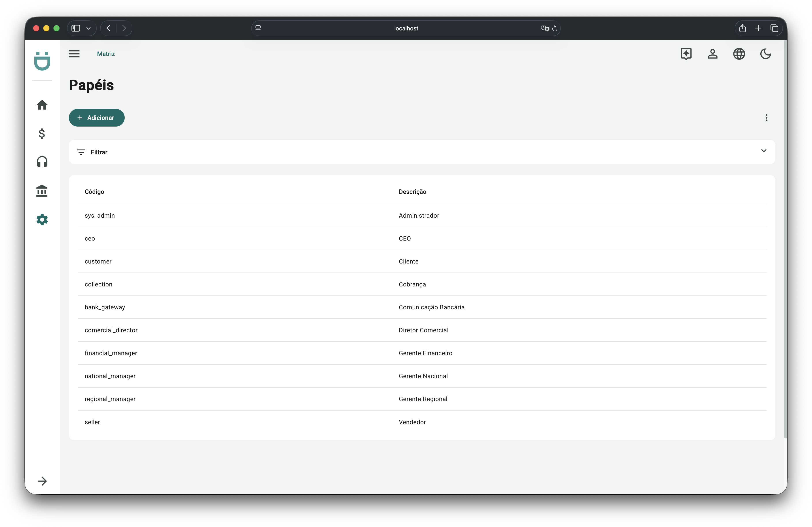Reload the page in Safari
This screenshot has height=527, width=812.
tap(555, 28)
